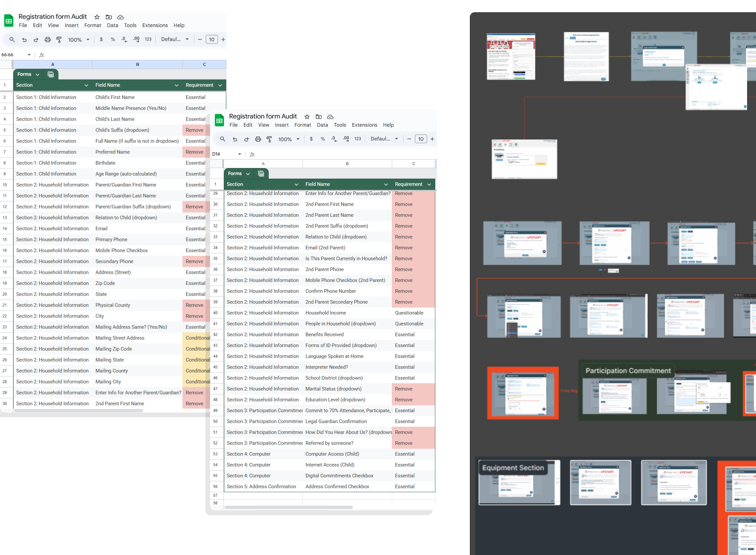756x555 pixels.
Task: Click print icon in back spreadsheet toolbar
Action: tap(48, 39)
